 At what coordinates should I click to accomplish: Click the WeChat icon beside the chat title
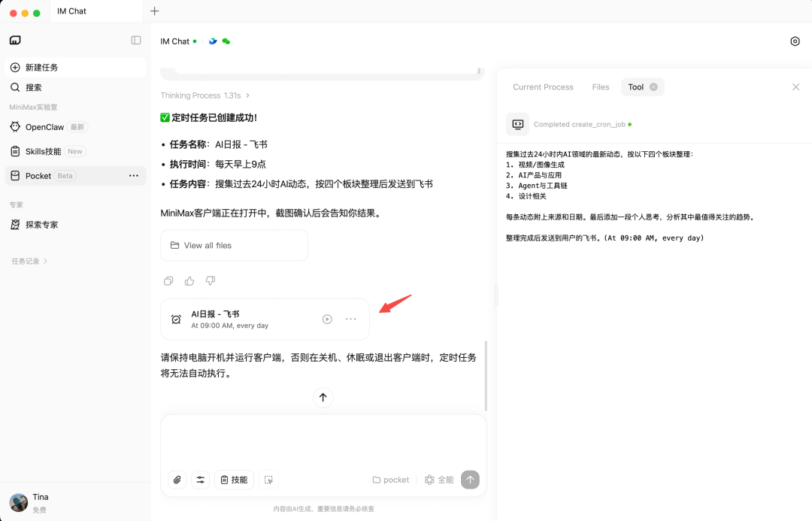(226, 41)
